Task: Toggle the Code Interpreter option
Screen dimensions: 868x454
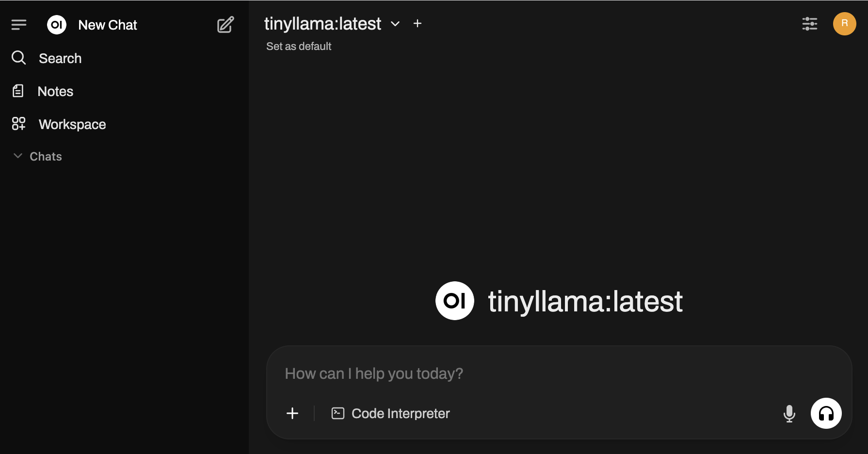Action: tap(391, 413)
